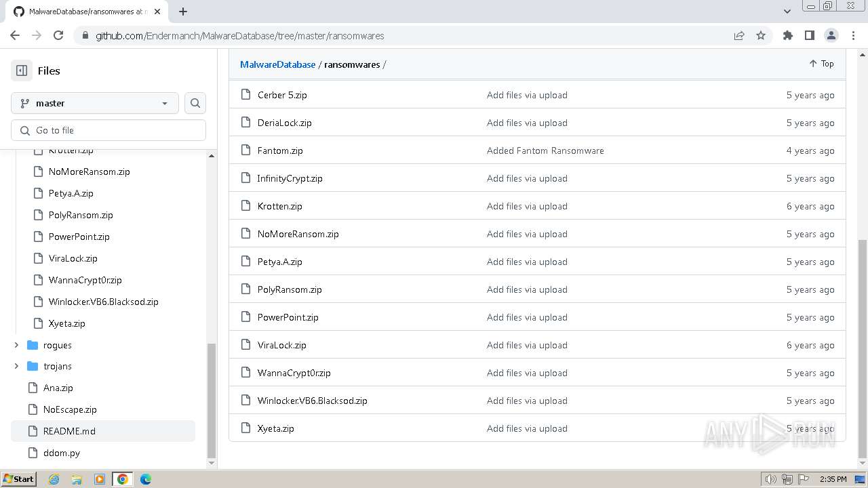Select NoEscape.zip in the file tree
The height and width of the screenshot is (488, 868).
pos(70,409)
